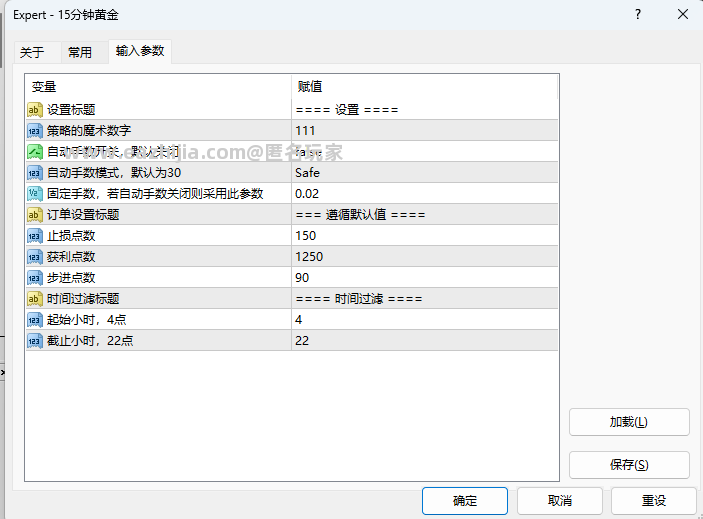Select the 步进点数 variable name
The image size is (703, 519).
[71, 278]
